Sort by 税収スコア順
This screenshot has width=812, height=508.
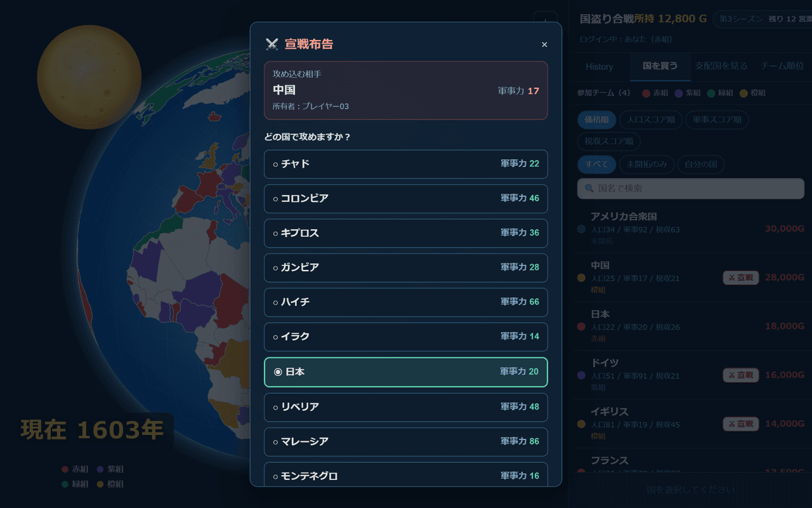[609, 141]
